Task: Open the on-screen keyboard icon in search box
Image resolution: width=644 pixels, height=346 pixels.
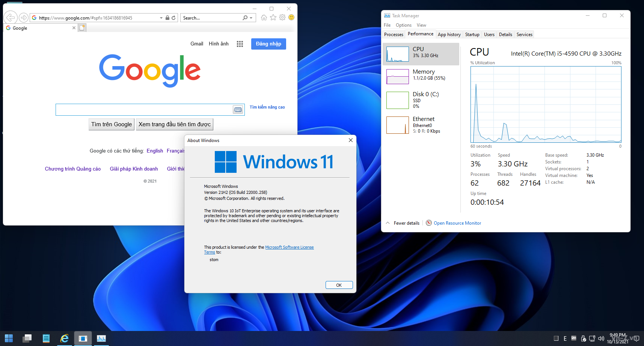Action: pos(238,110)
